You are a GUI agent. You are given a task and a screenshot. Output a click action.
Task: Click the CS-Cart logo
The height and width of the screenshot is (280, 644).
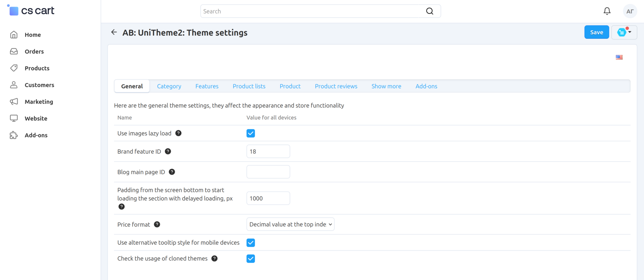[31, 10]
